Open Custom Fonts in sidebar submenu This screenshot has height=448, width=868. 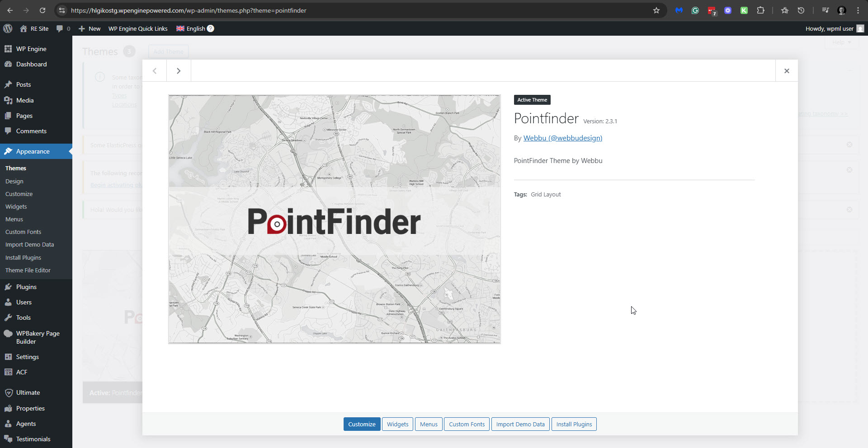pyautogui.click(x=23, y=232)
